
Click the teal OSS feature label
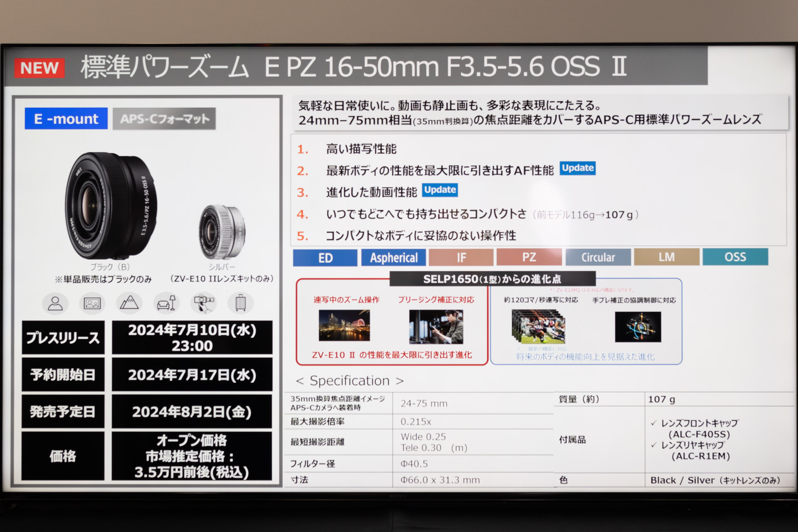(x=735, y=257)
